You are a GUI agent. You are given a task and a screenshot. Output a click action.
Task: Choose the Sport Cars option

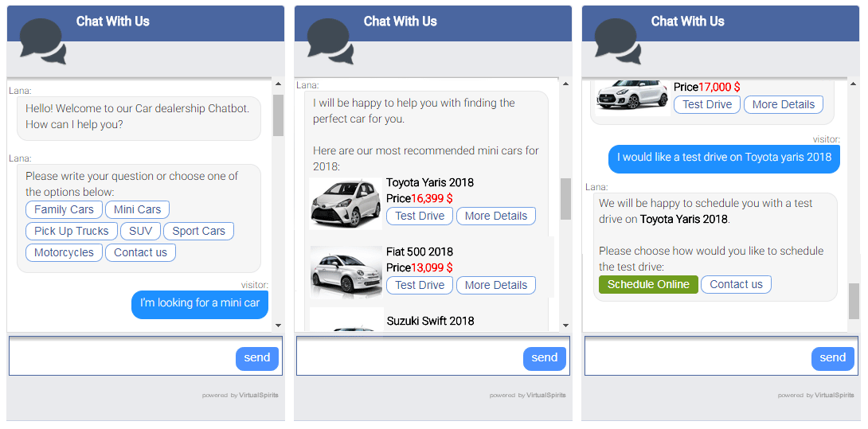(198, 232)
